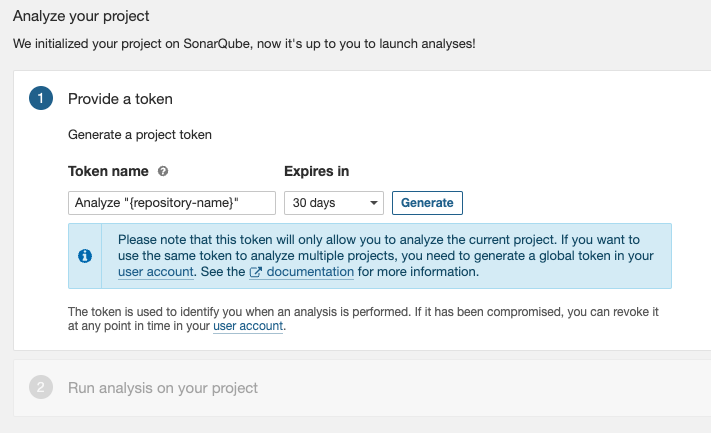Expand the Run analysis on your project step
Image resolution: width=711 pixels, height=433 pixels.
(x=163, y=388)
